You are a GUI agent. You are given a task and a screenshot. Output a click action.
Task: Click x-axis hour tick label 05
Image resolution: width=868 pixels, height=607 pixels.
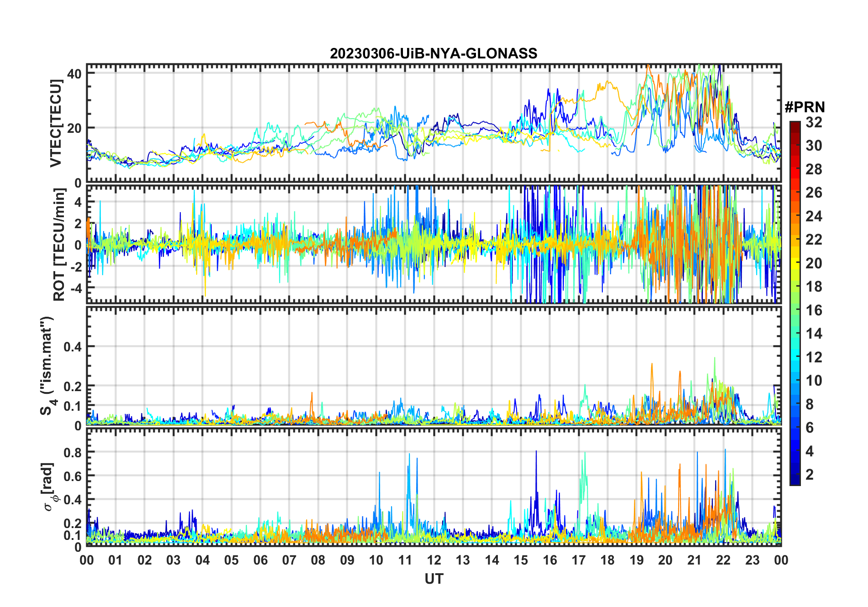pyautogui.click(x=231, y=560)
